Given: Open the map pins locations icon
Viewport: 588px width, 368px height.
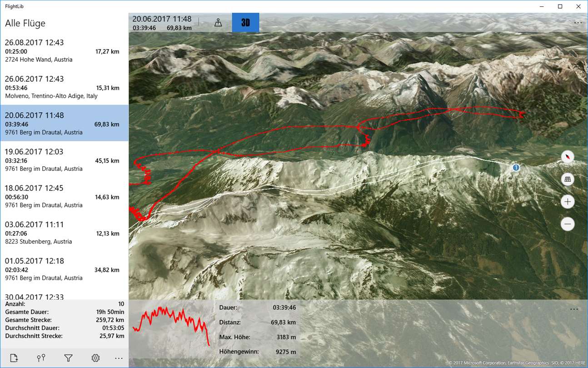Looking at the screenshot, I should pos(41,358).
